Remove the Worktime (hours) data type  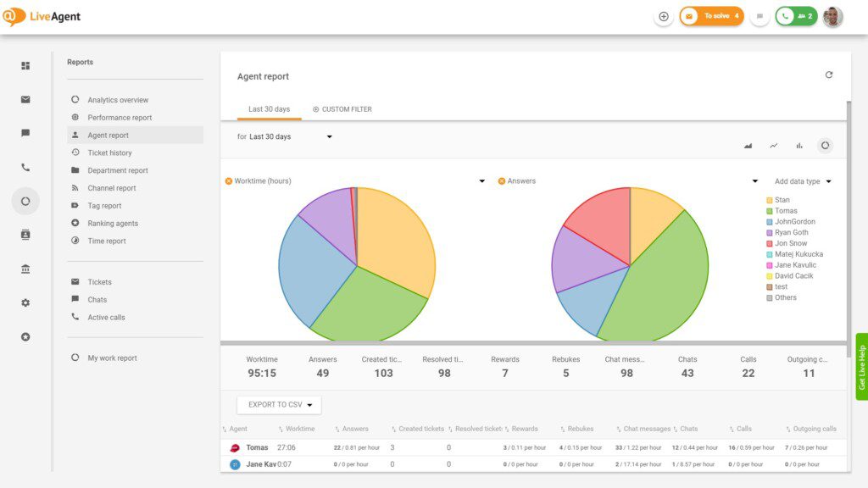tap(229, 181)
